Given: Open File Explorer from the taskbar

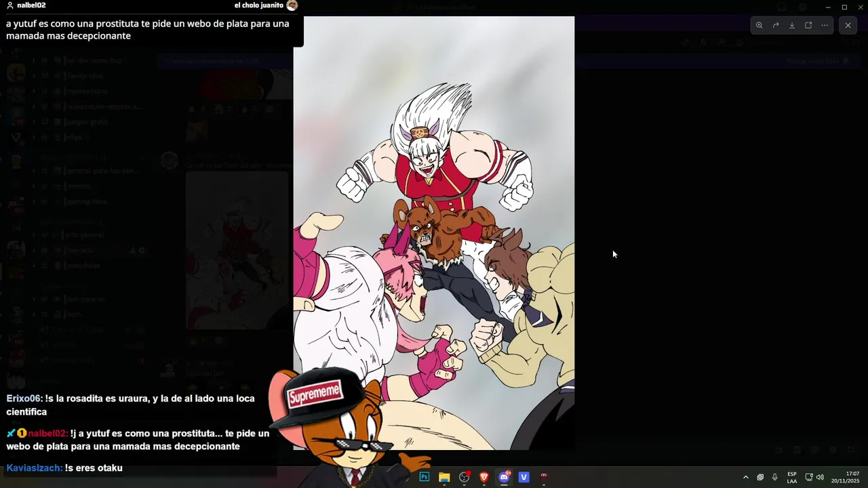Looking at the screenshot, I should (444, 477).
